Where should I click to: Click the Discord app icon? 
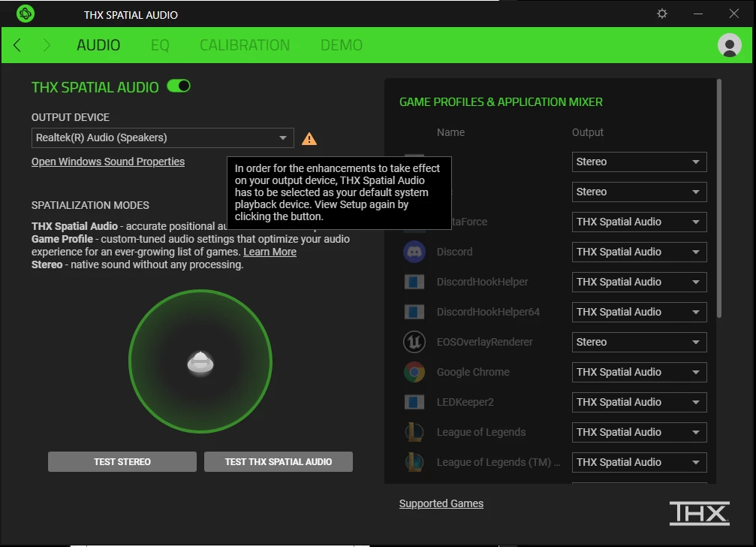[414, 252]
